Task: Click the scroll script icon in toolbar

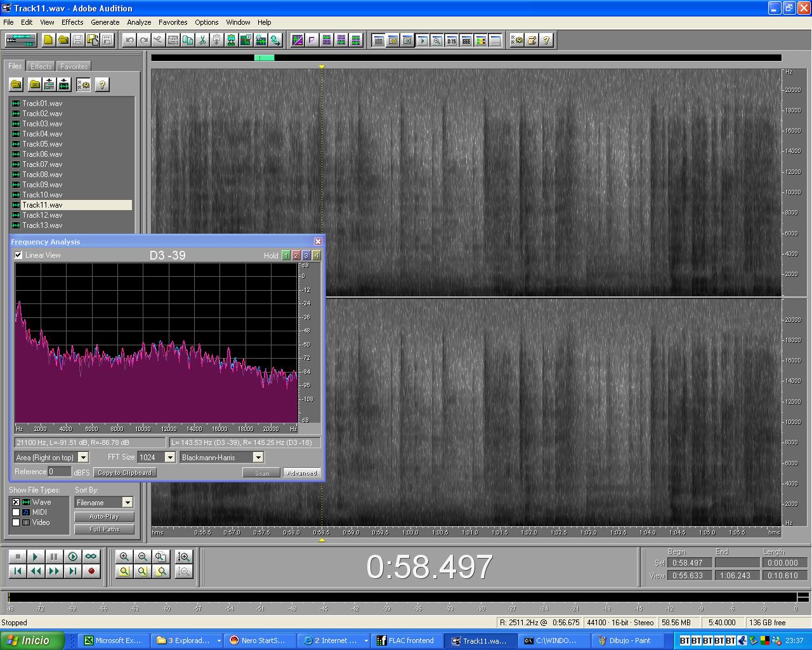Action: click(532, 40)
